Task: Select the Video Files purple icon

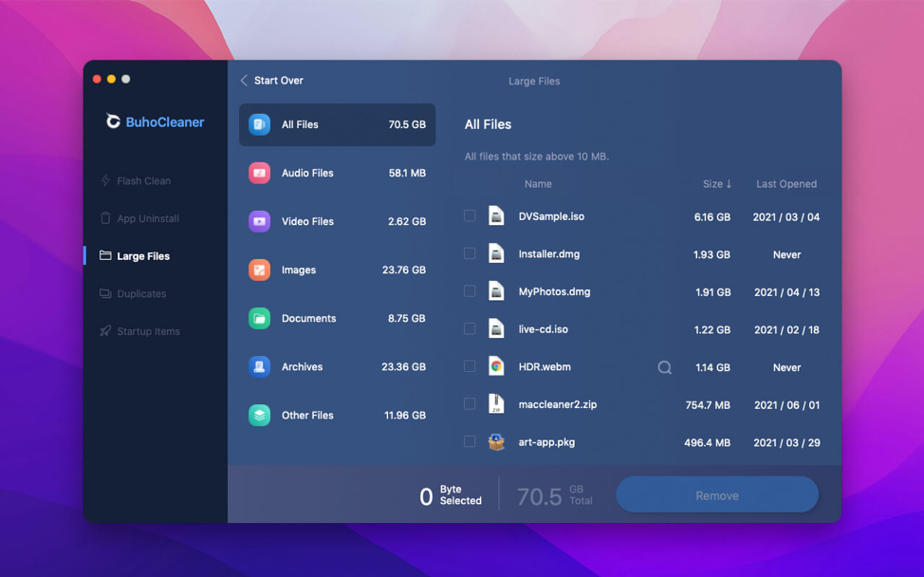Action: coord(259,222)
